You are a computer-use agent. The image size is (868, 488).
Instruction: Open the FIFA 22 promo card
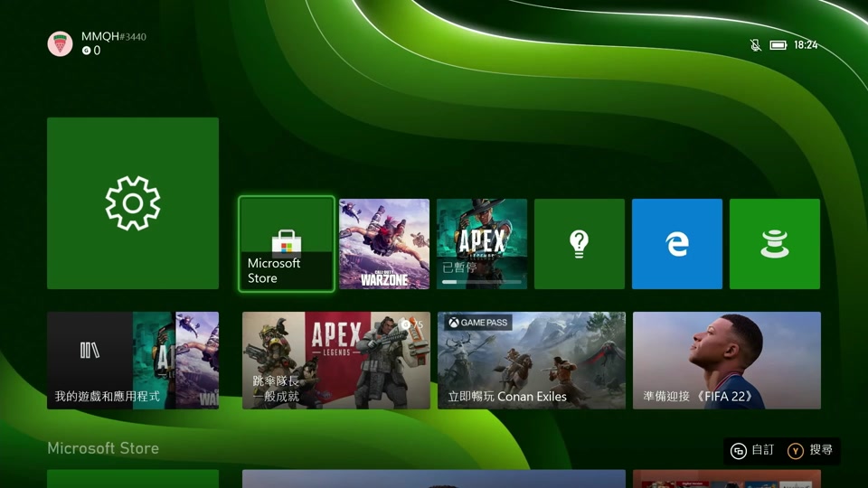[727, 361]
